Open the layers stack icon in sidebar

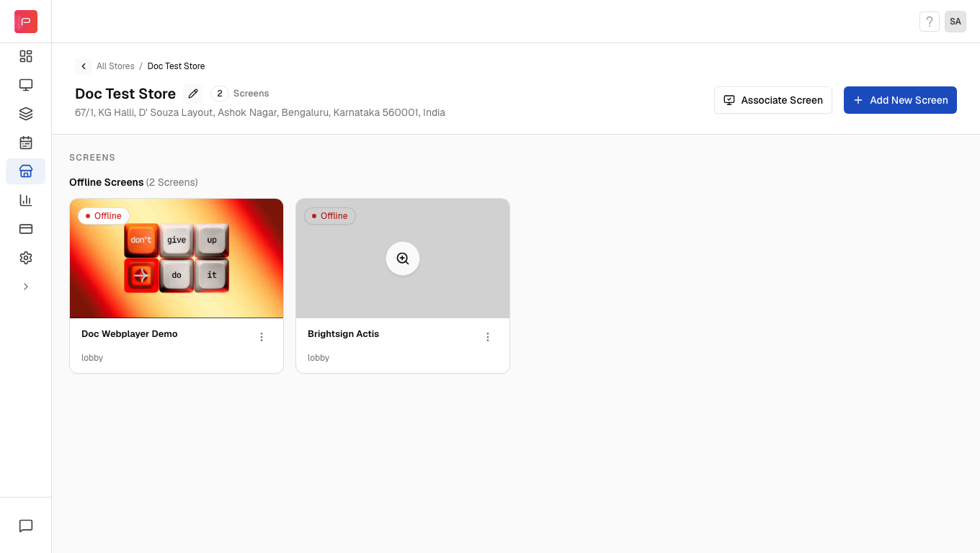tap(26, 114)
